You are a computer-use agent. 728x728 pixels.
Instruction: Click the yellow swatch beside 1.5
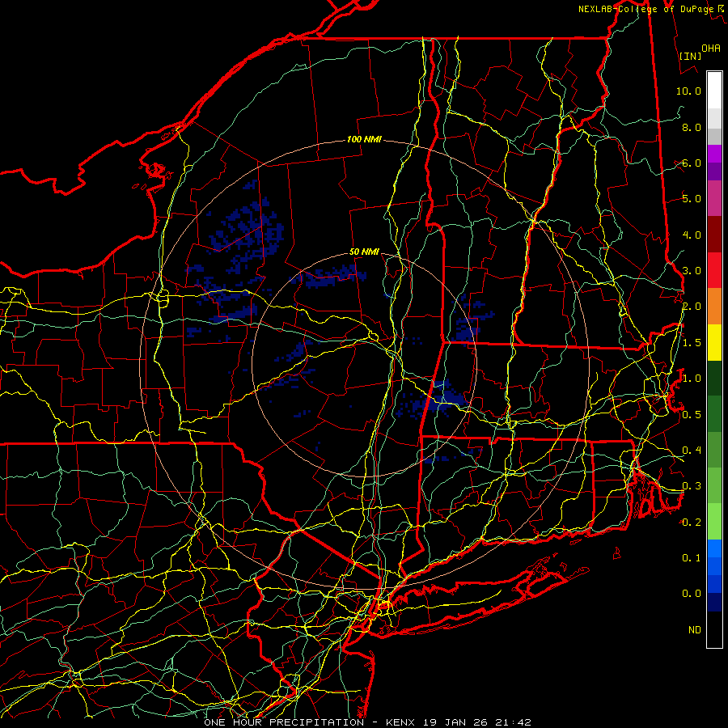click(x=714, y=342)
